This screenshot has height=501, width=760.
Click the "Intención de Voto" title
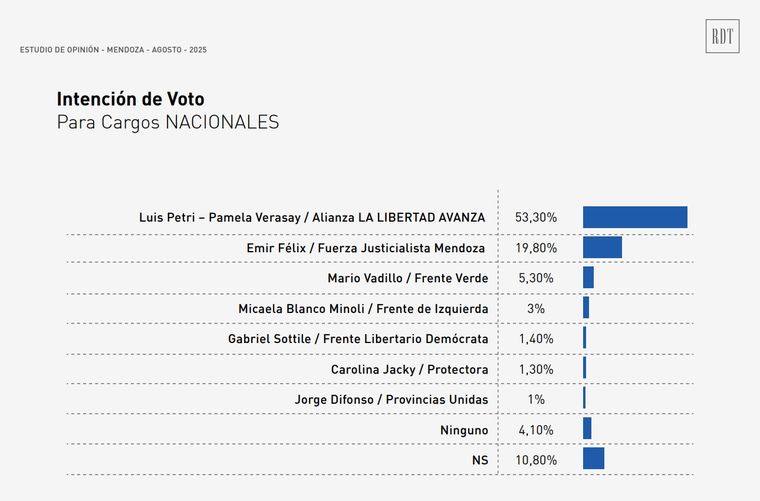(x=130, y=100)
